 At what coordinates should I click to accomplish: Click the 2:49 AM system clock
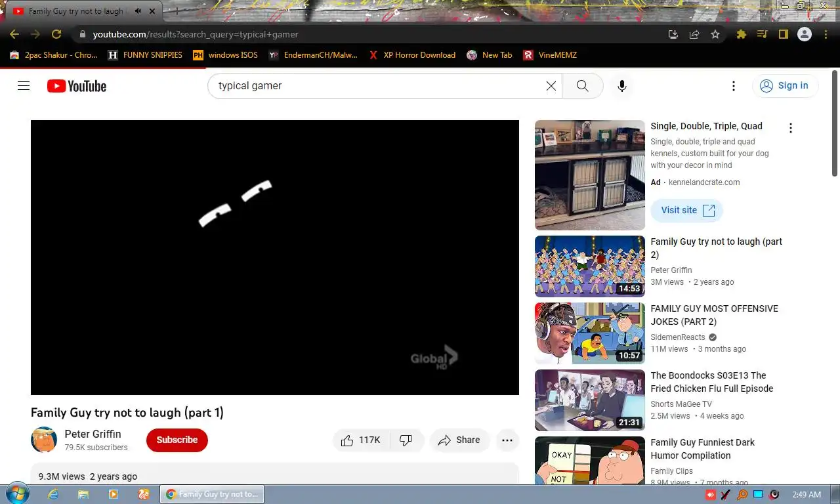(807, 495)
